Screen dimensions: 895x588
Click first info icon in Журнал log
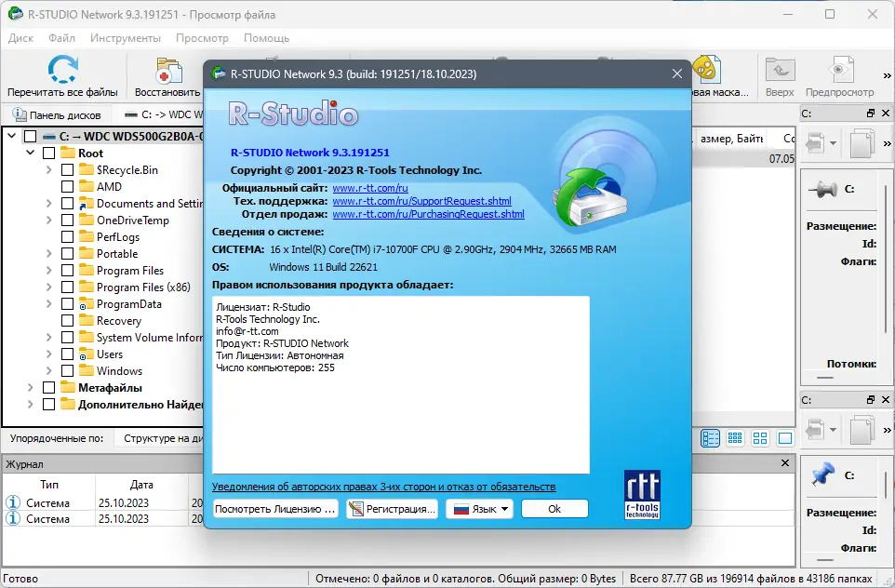(x=12, y=502)
